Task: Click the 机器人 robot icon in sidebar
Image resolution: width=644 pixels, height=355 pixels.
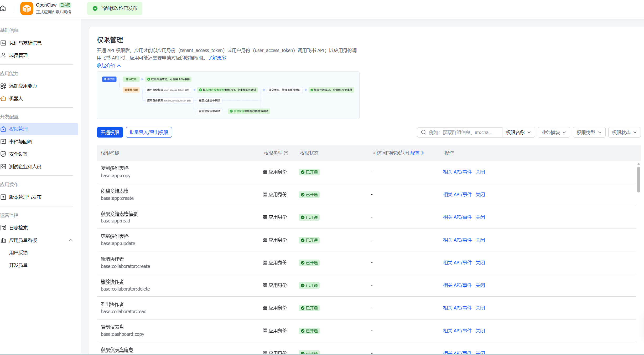Action: point(3,99)
